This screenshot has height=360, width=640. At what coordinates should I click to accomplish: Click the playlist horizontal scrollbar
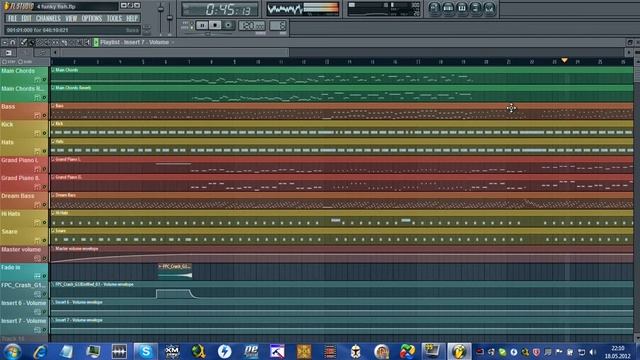pyautogui.click(x=176, y=53)
